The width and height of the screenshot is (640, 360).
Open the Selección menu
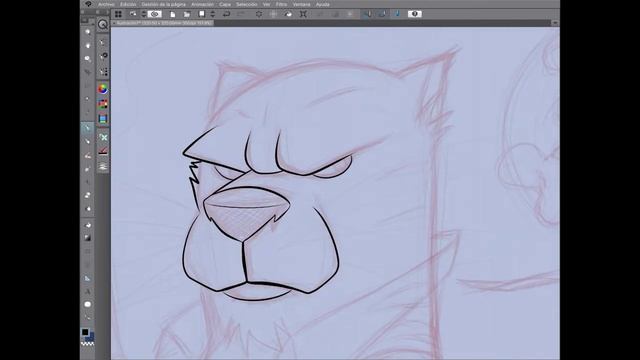coord(247,4)
